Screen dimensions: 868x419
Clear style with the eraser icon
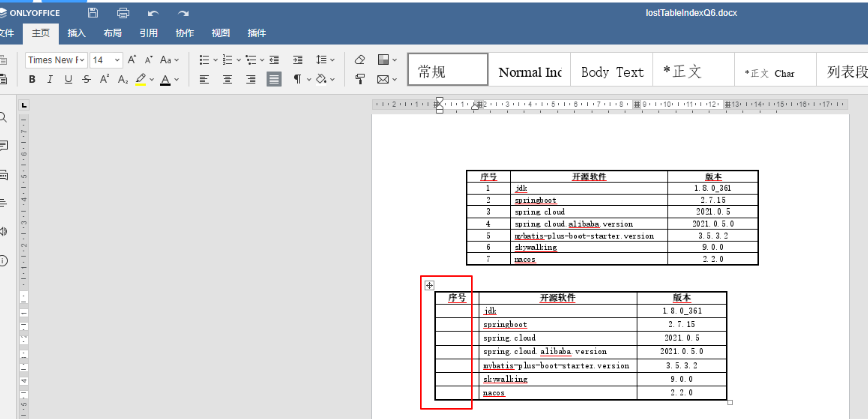pyautogui.click(x=360, y=60)
